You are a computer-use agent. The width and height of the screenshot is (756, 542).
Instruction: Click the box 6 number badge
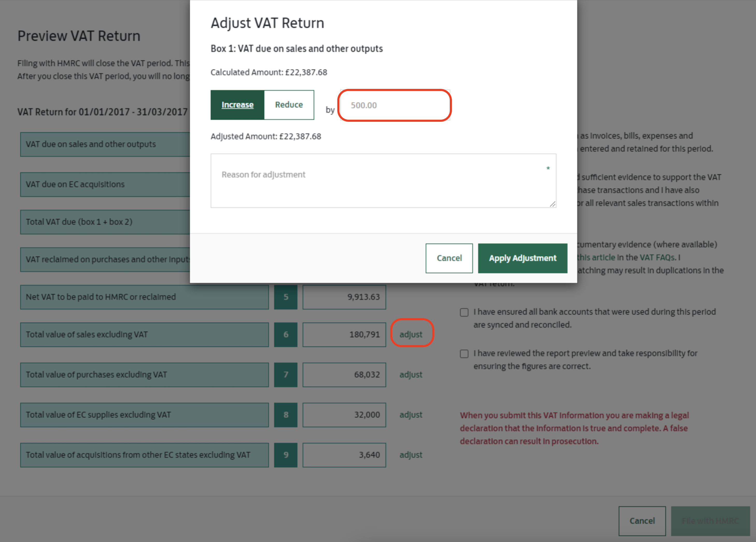286,334
